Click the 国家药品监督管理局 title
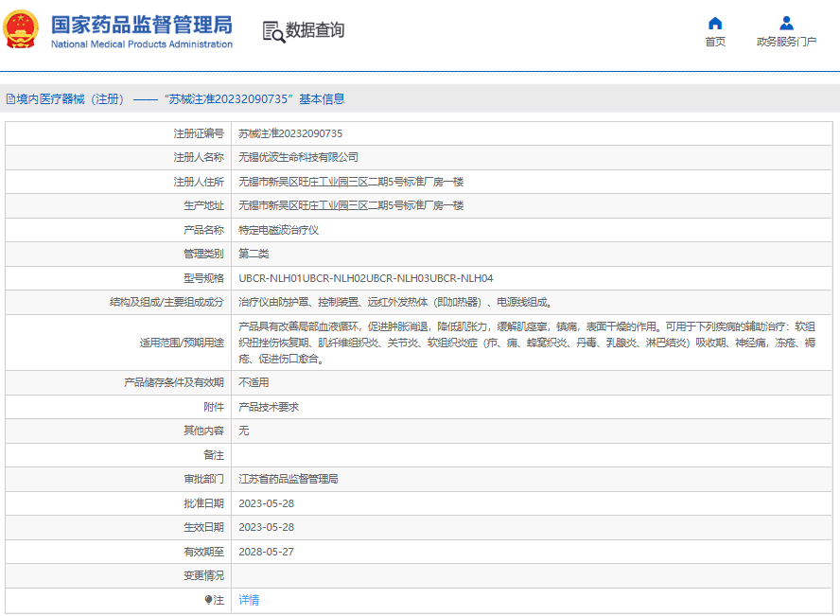Image resolution: width=840 pixels, height=616 pixels. (x=142, y=25)
